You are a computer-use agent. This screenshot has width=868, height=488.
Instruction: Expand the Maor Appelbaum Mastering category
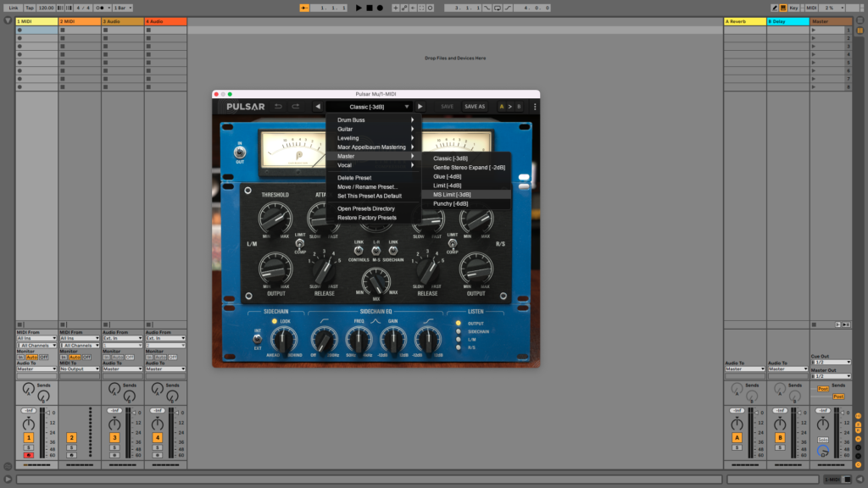point(374,147)
